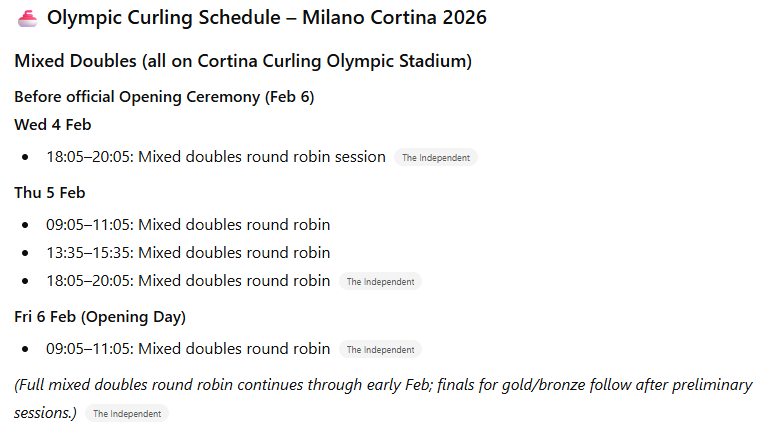The image size is (778, 431).
Task: Click the Wednesday 18:05–20:05 round robin session entry
Action: pos(215,157)
